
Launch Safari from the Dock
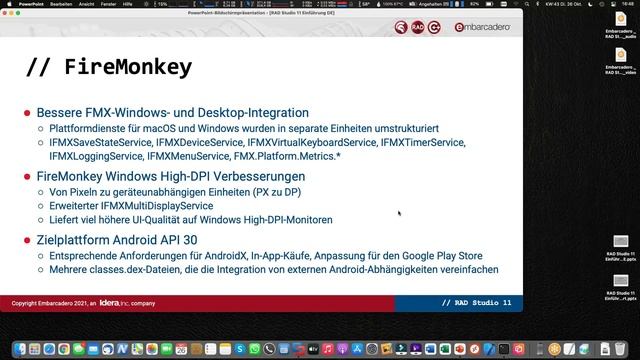pos(49,349)
